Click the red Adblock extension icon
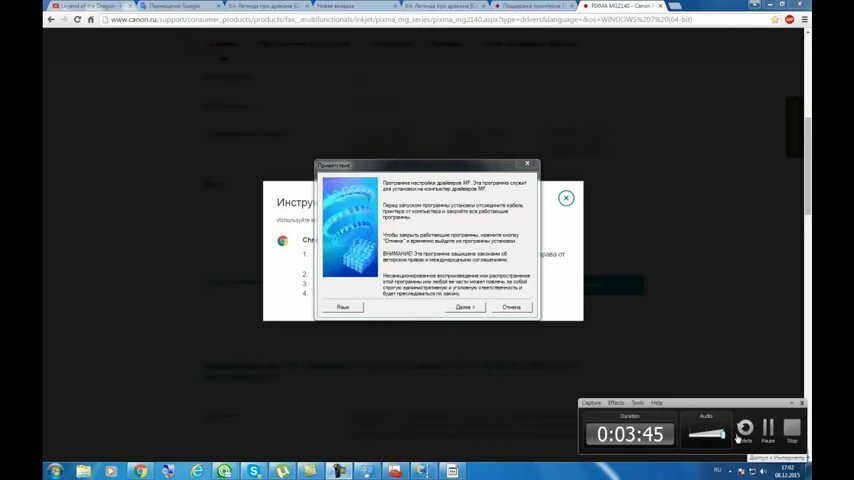The width and height of the screenshot is (854, 480). point(789,20)
